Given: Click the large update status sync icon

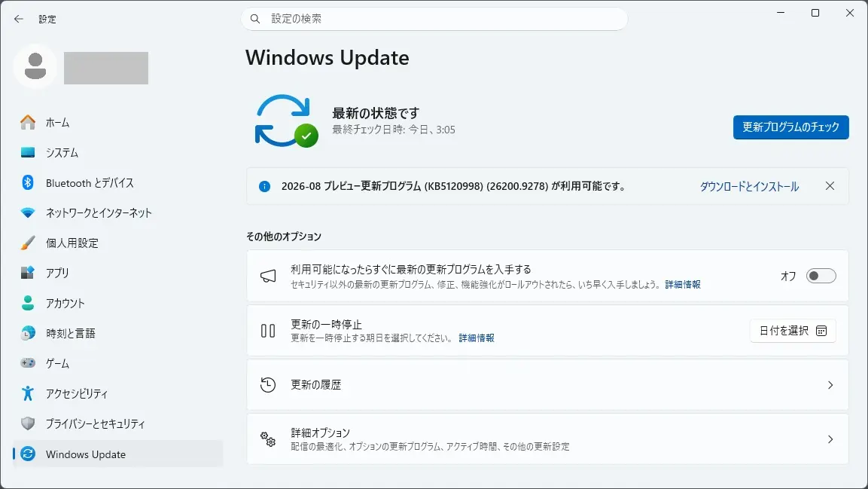Looking at the screenshot, I should point(285,121).
